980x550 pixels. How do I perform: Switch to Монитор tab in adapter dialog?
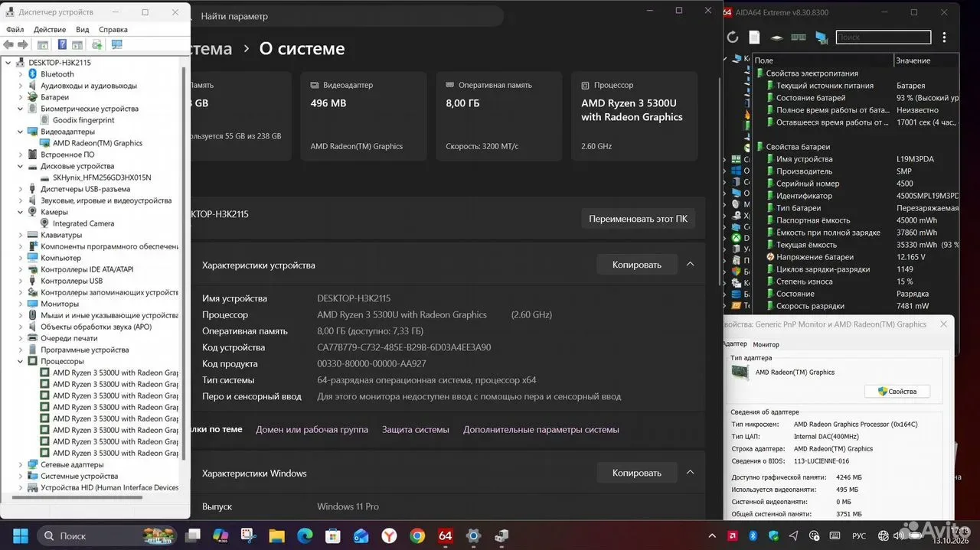(x=766, y=345)
